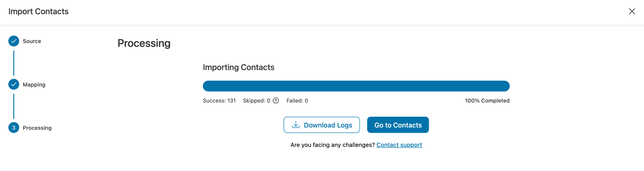Screen dimensions: 644x171
Task: Click the Success: 131 counter
Action: click(219, 101)
